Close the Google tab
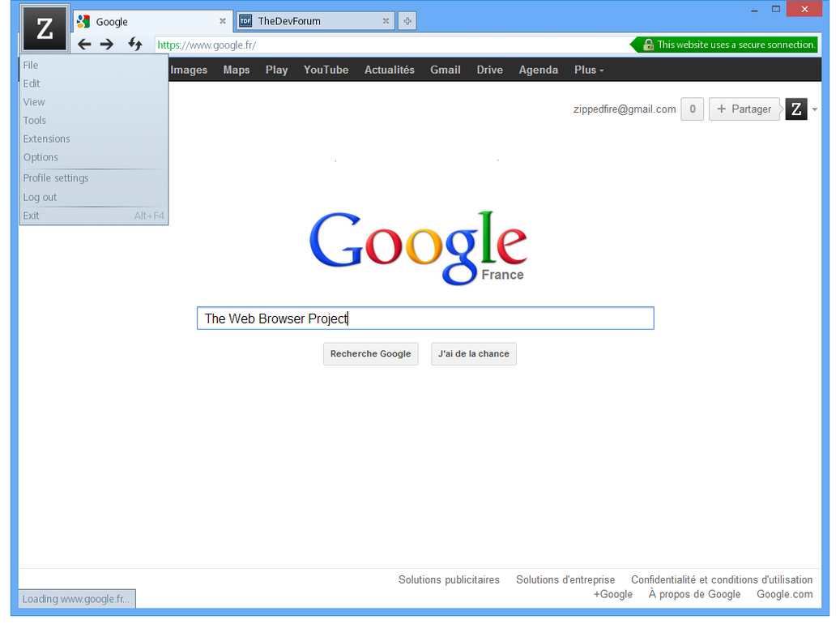This screenshot has width=840, height=624. tap(222, 21)
